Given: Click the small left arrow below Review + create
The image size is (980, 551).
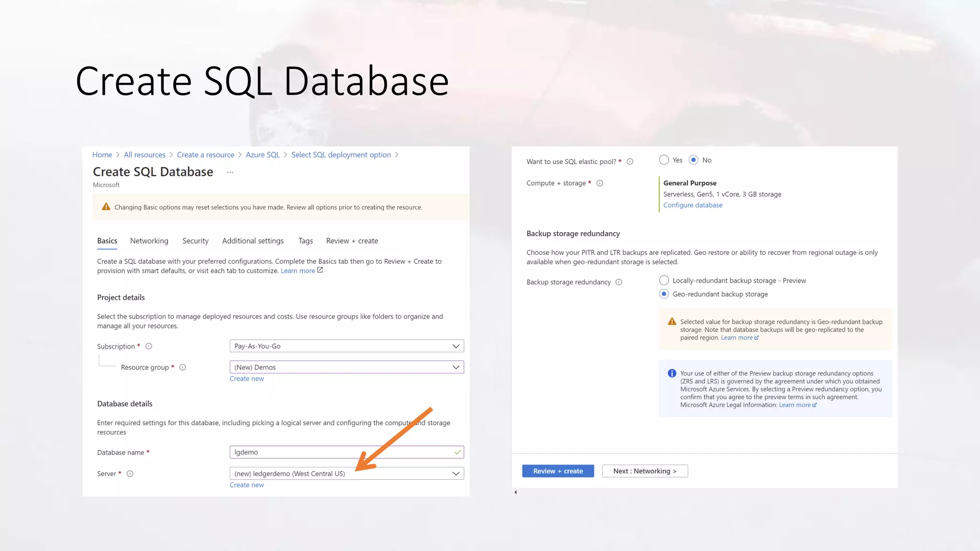Looking at the screenshot, I should coord(515,492).
